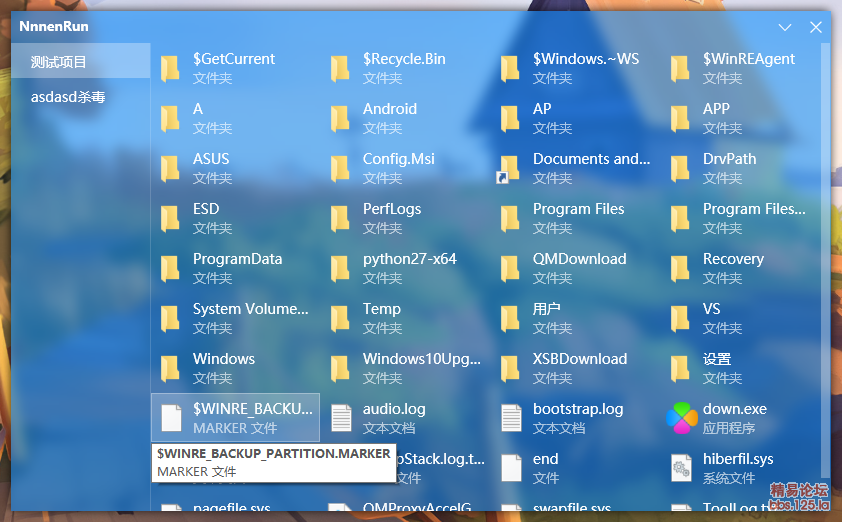
Task: Click the Windows folder name
Action: click(224, 359)
